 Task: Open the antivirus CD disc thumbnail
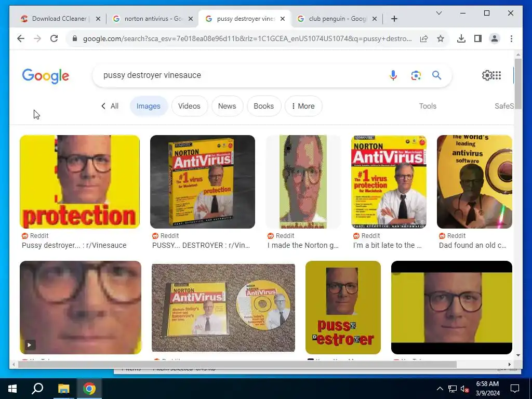click(x=474, y=182)
